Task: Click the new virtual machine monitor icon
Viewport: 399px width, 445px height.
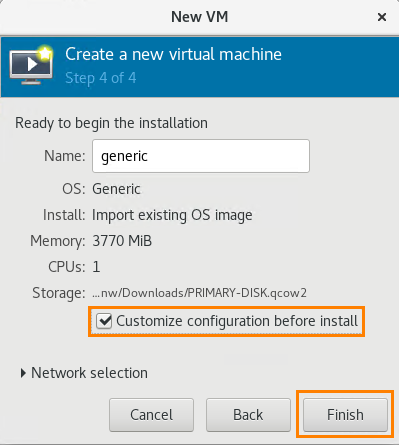Action: click(31, 65)
